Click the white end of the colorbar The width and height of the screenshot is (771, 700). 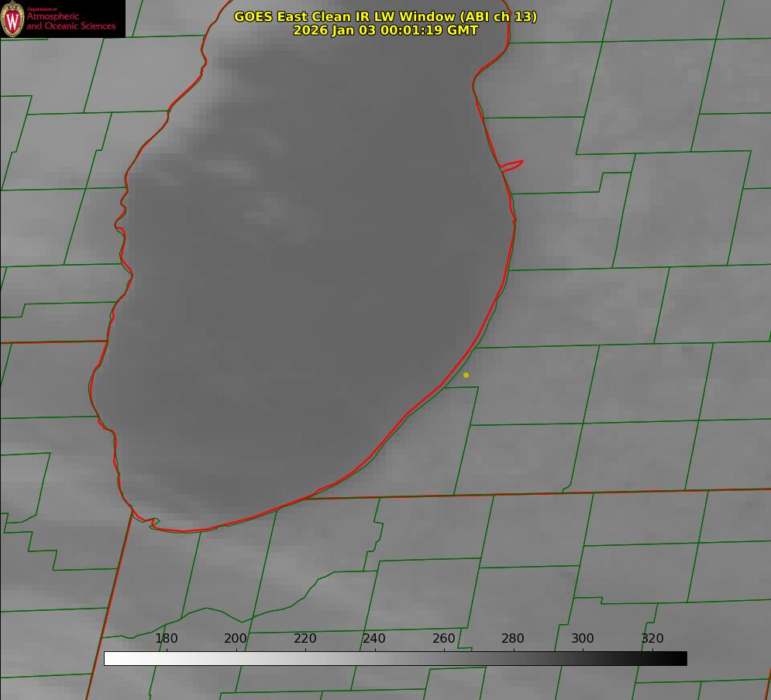click(x=109, y=658)
